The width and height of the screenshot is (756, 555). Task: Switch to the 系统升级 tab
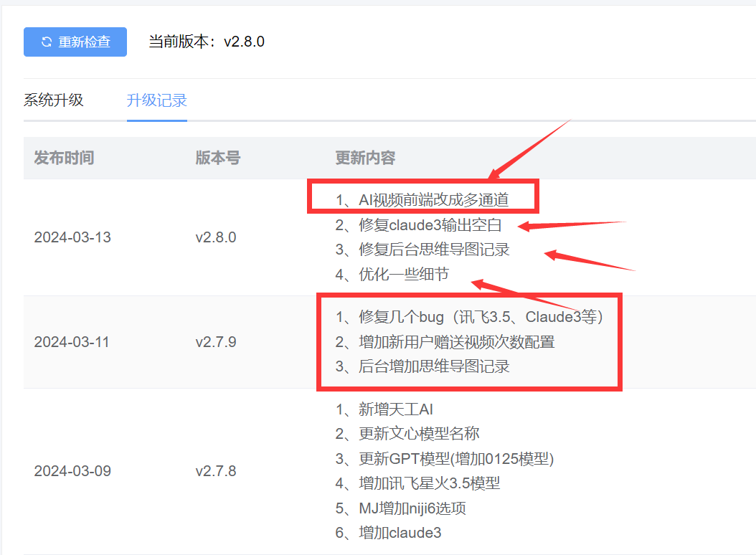54,100
